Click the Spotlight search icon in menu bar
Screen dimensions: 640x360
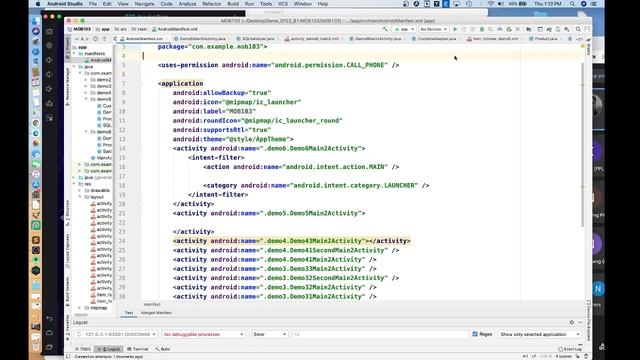pos(572,4)
